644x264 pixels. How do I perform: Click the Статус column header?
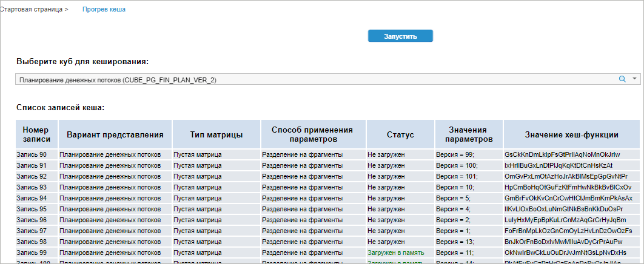[400, 134]
